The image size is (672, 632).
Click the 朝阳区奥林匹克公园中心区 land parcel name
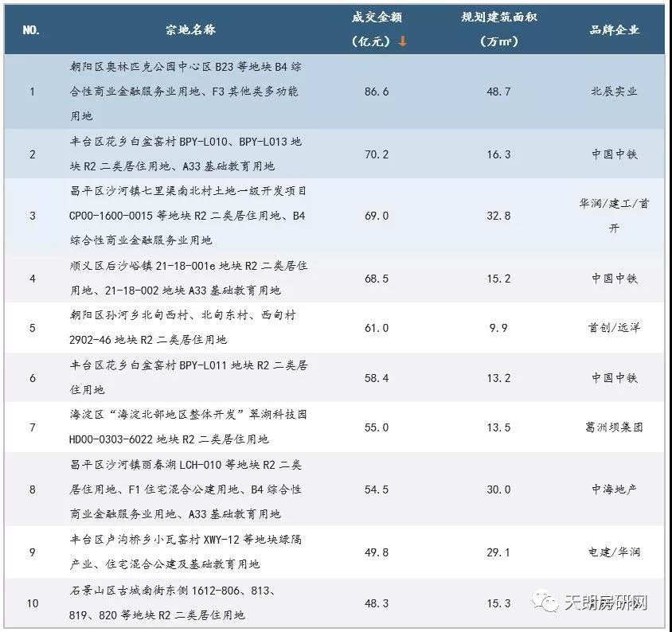pos(186,92)
